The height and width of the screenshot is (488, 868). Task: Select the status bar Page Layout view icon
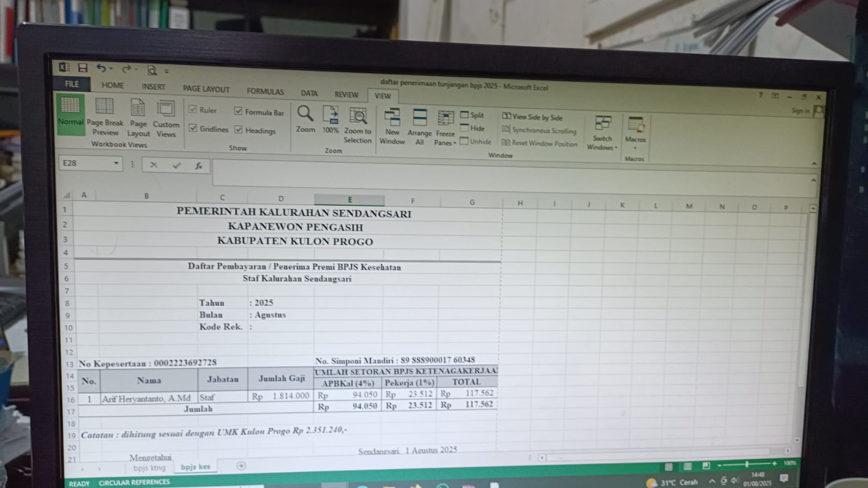[x=688, y=466]
